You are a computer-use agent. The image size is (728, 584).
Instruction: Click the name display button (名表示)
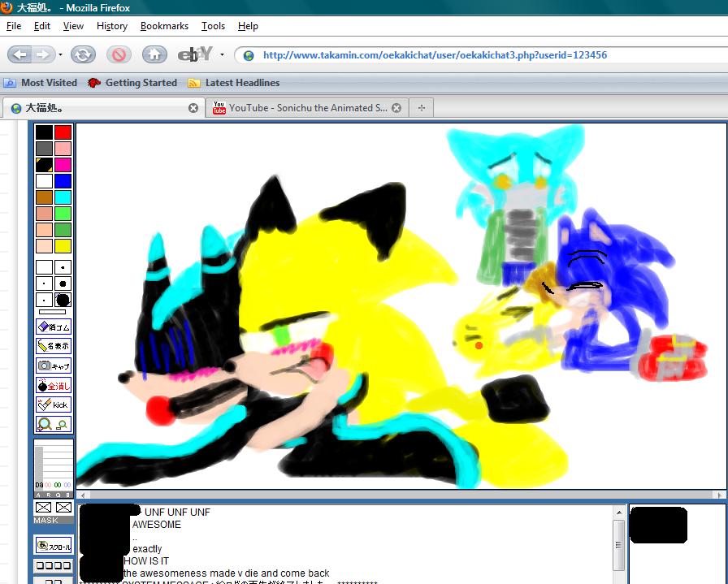[54, 346]
